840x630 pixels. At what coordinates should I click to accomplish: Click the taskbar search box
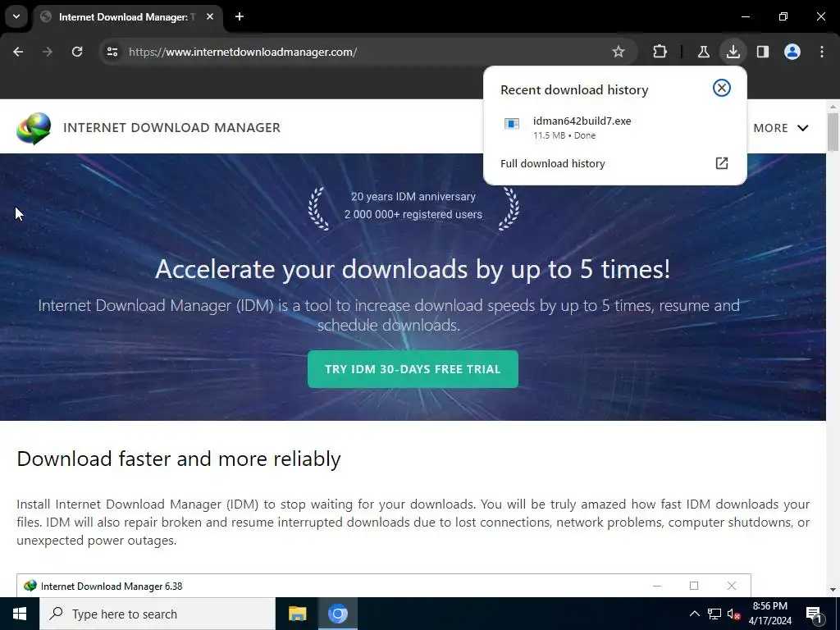coord(157,614)
